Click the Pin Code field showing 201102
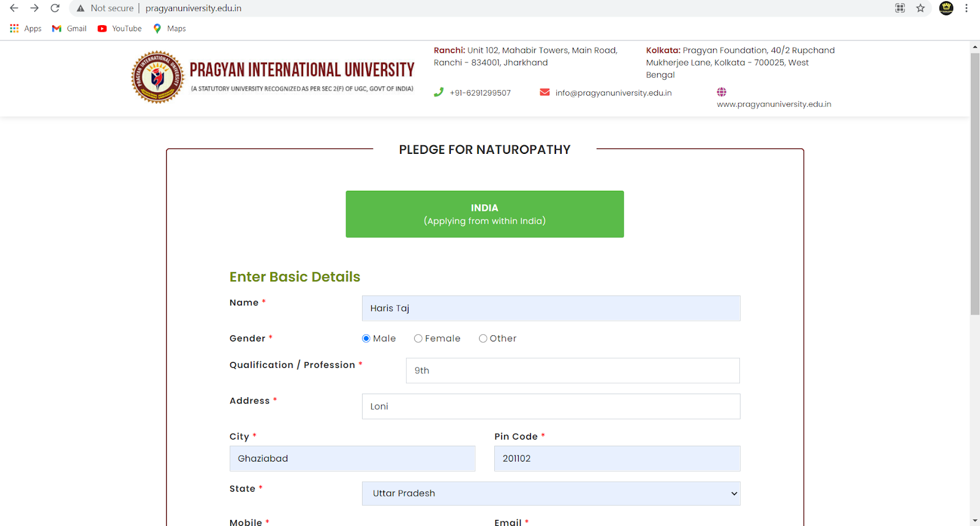This screenshot has height=526, width=980. click(617, 459)
